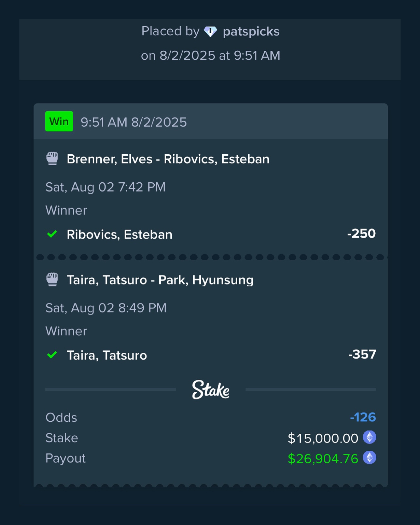Click the green $26,904.76 payout amount
This screenshot has height=525, width=420.
[x=323, y=459]
